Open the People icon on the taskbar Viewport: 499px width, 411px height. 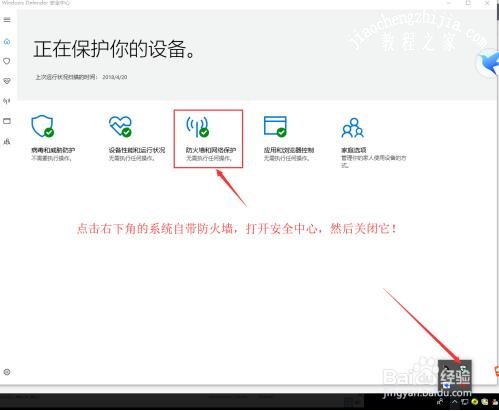pyautogui.click(x=441, y=402)
